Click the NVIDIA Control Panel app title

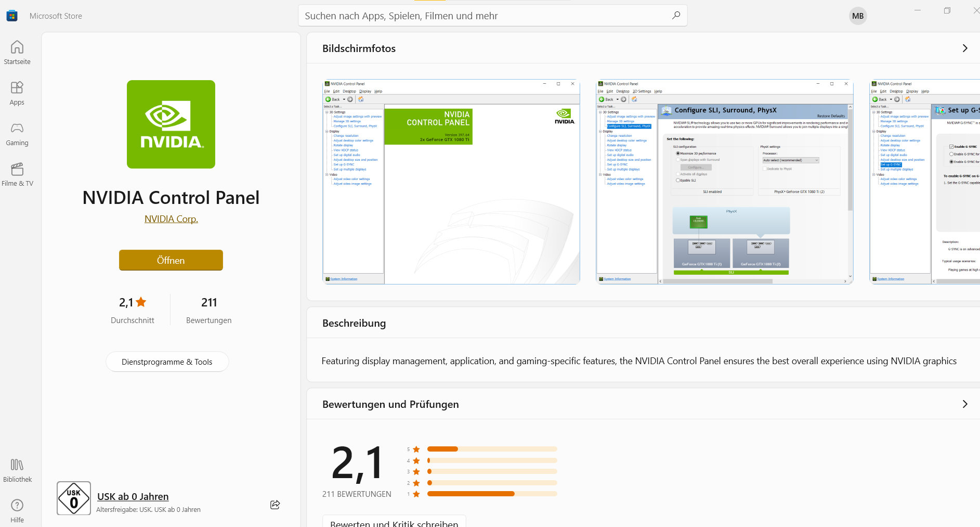tap(171, 198)
